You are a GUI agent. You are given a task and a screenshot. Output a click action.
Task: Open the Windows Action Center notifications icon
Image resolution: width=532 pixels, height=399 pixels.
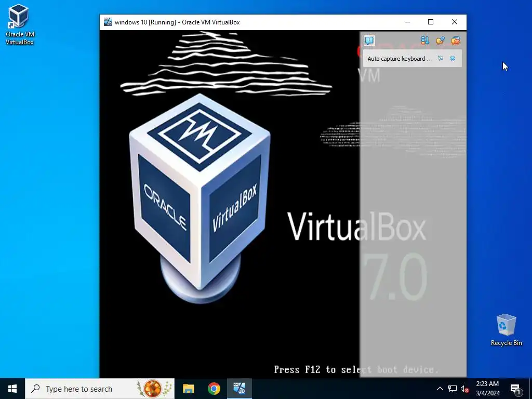coord(515,389)
